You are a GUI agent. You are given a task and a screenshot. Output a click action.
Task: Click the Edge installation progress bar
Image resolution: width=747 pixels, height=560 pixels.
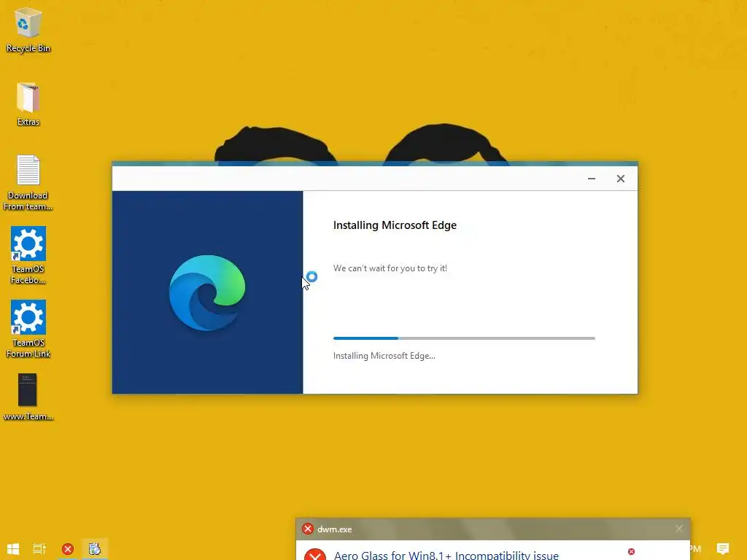[x=464, y=338]
